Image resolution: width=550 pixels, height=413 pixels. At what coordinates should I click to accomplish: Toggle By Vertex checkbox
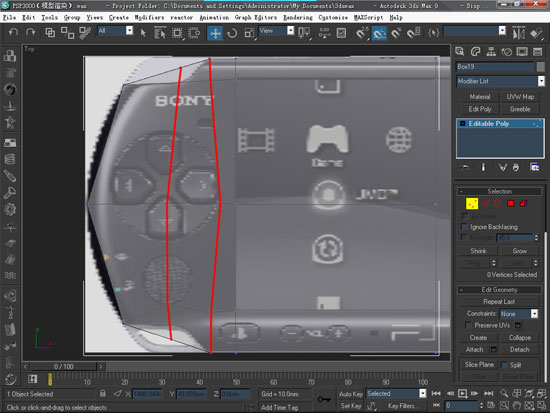[x=465, y=216]
